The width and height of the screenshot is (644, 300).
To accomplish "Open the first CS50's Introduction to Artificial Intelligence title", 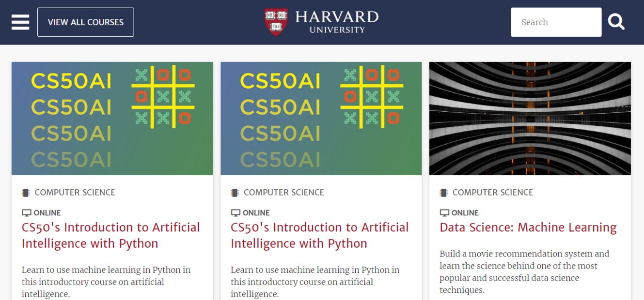I will click(x=110, y=235).
